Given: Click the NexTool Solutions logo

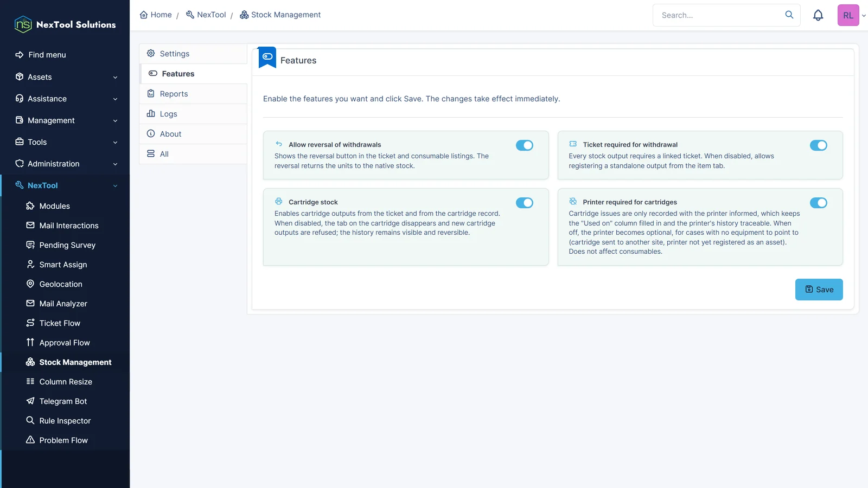Looking at the screenshot, I should tap(65, 24).
